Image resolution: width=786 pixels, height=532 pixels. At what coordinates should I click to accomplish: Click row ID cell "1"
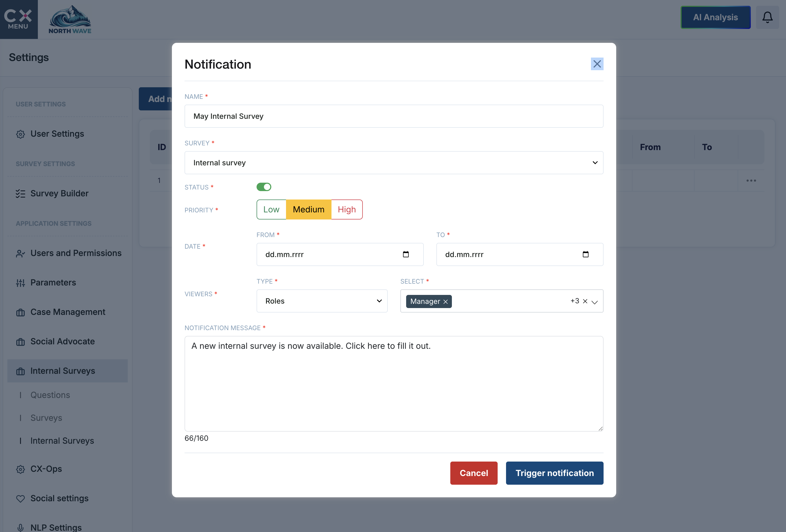(x=159, y=181)
